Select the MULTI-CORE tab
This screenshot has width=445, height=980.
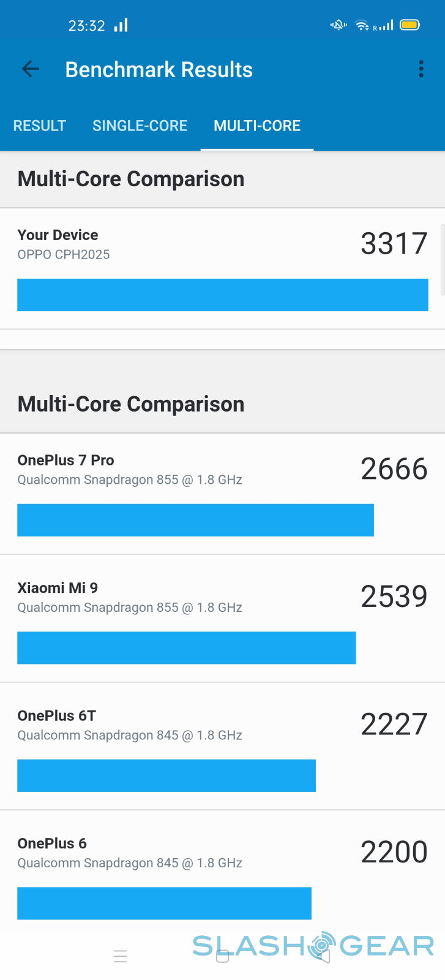tap(257, 126)
